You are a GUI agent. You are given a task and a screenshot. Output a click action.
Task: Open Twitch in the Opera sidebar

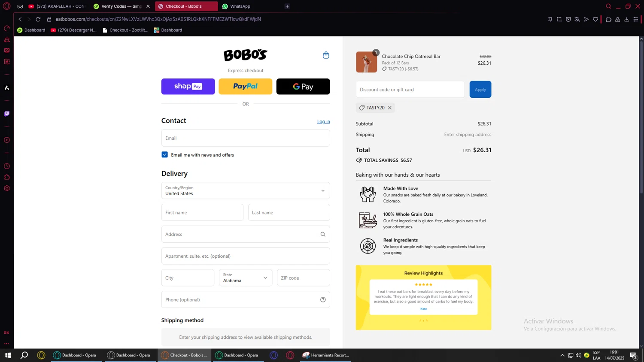click(7, 114)
